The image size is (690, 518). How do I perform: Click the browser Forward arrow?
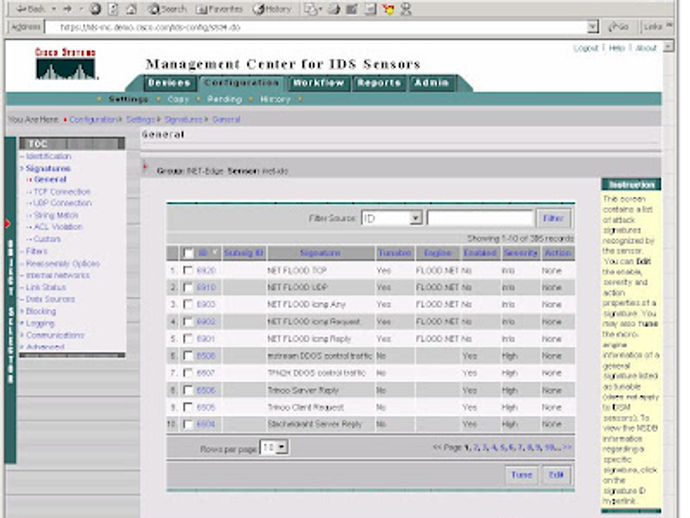(67, 8)
